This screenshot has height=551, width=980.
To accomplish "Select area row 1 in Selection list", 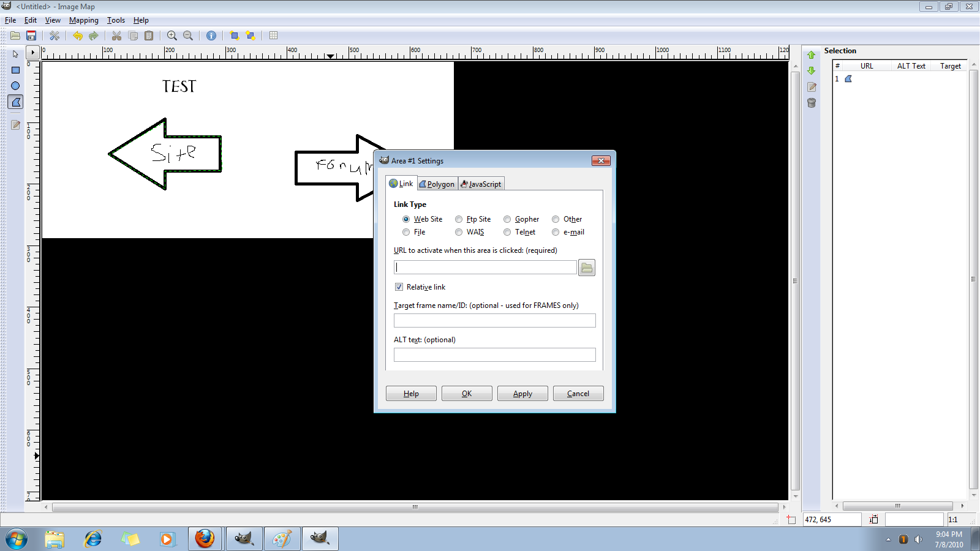I will pyautogui.click(x=899, y=79).
